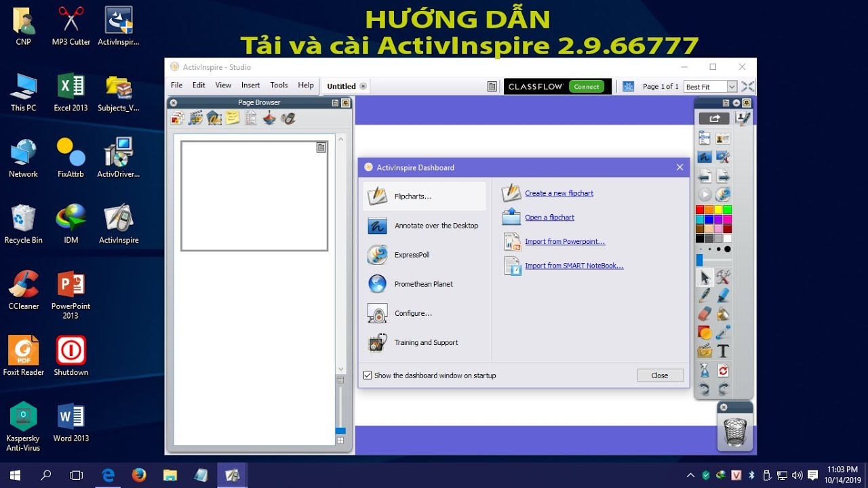
Task: Open the Object Browser icon
Action: [214, 119]
